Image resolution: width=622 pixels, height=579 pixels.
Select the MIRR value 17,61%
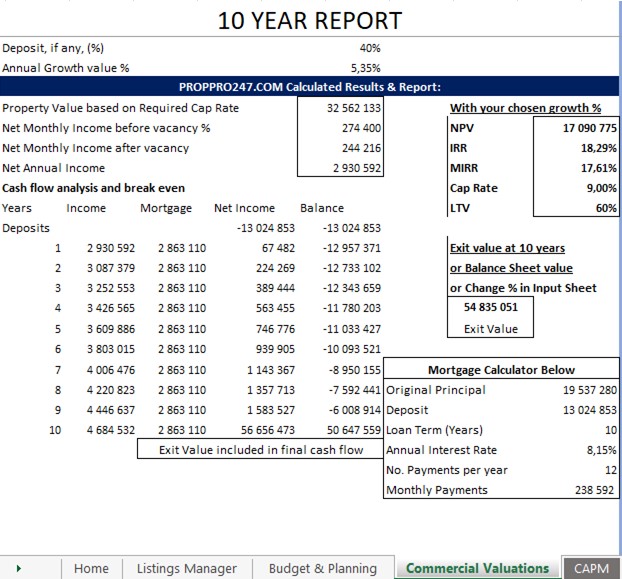(599, 168)
